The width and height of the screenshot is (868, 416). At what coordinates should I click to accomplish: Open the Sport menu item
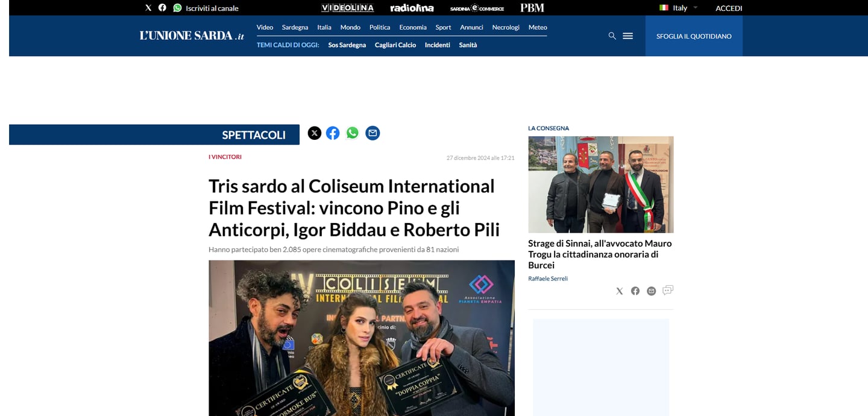coord(443,27)
